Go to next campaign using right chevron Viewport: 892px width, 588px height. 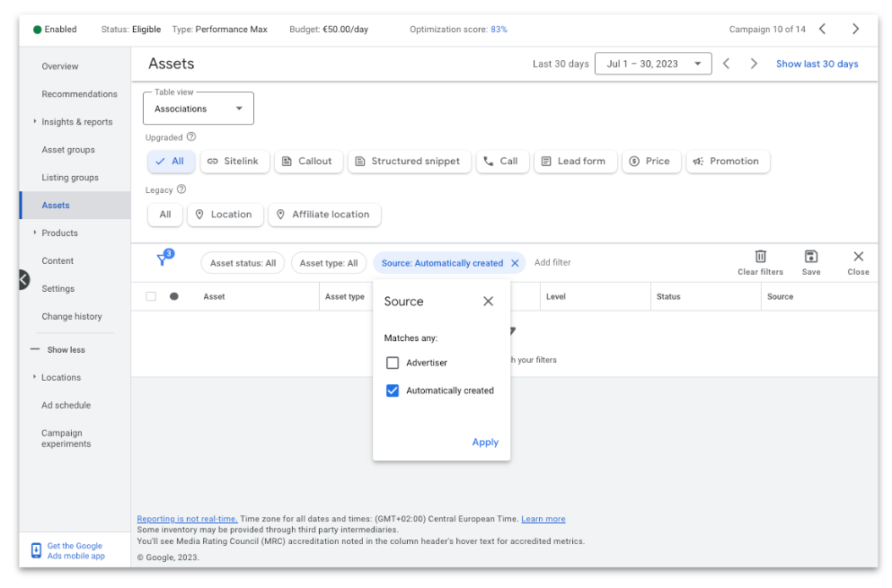click(x=855, y=29)
